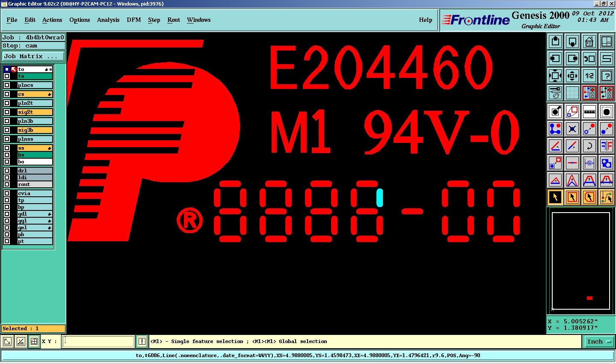The image size is (616, 364).
Task: Click the question mark help icon
Action: click(607, 76)
